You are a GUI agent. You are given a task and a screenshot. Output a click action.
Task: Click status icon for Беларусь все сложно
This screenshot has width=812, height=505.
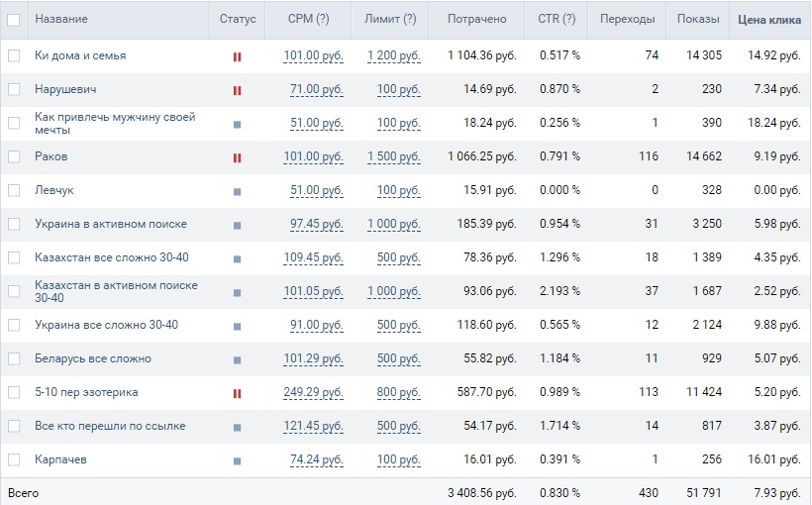click(x=237, y=359)
